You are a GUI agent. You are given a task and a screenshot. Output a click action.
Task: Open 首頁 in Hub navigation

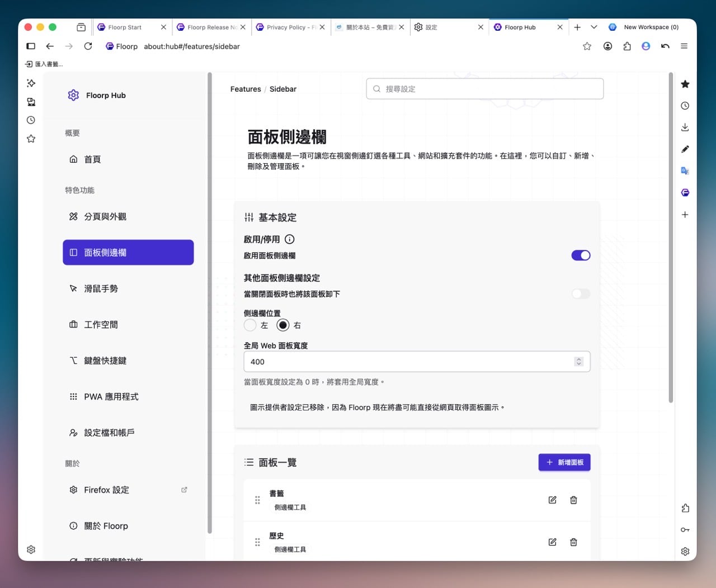(x=128, y=159)
